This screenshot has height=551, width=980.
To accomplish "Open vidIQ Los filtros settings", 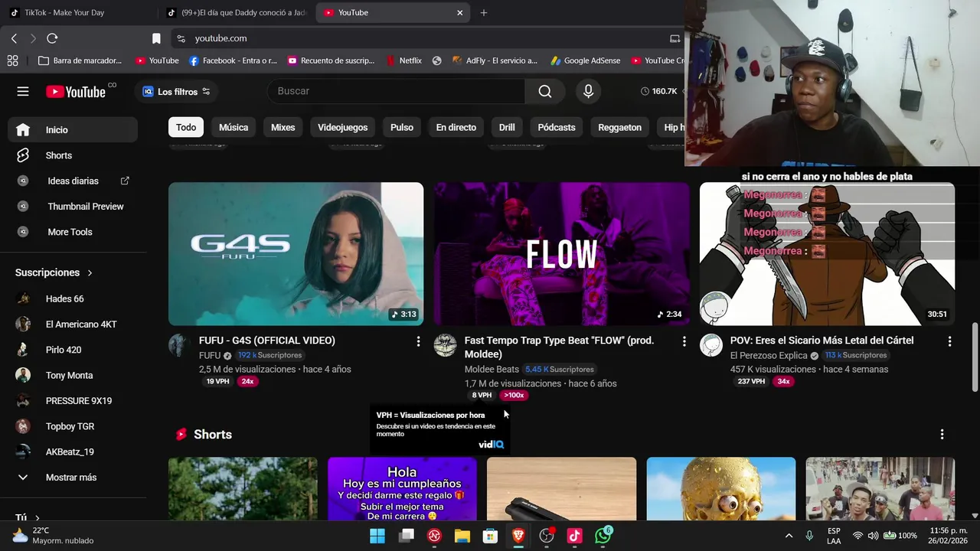I will pyautogui.click(x=176, y=92).
